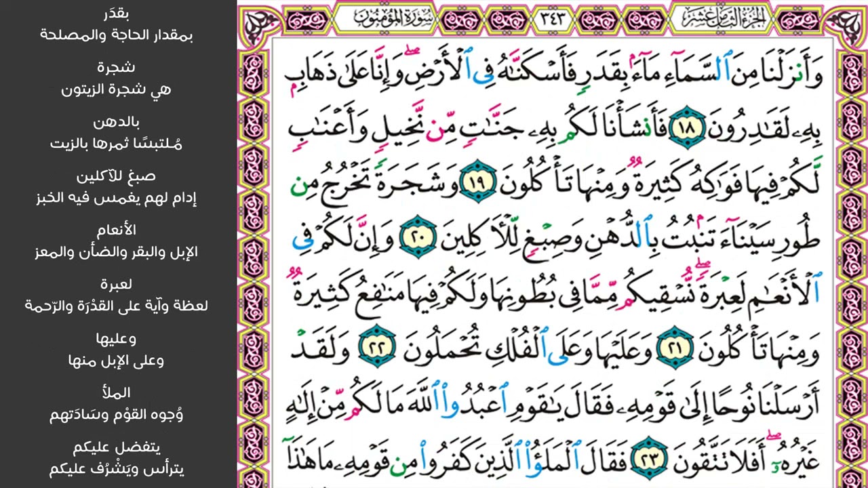The width and height of the screenshot is (868, 488).
Task: Select the glossary word شجرة
Action: coord(117,68)
